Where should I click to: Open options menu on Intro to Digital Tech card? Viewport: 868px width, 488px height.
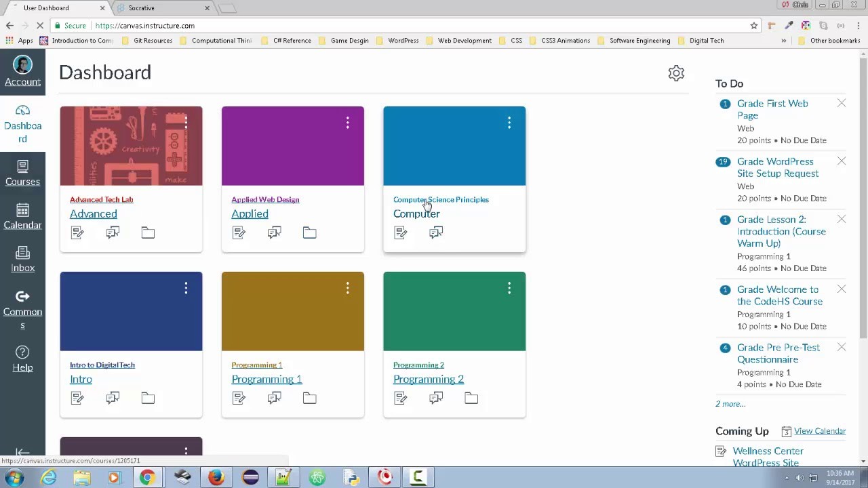186,288
